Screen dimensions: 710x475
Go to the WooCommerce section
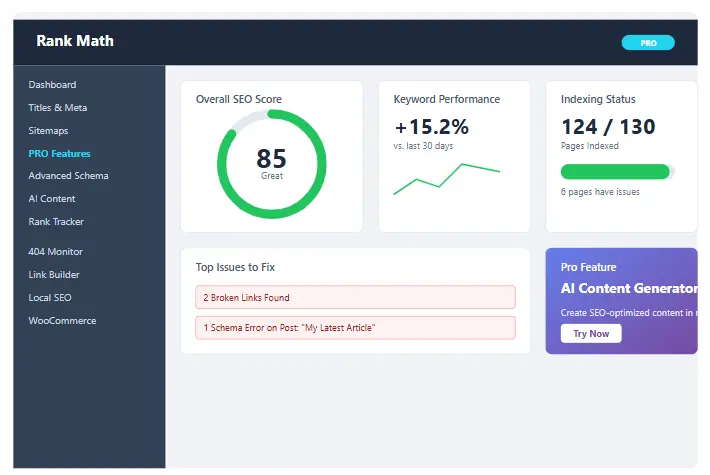(62, 321)
